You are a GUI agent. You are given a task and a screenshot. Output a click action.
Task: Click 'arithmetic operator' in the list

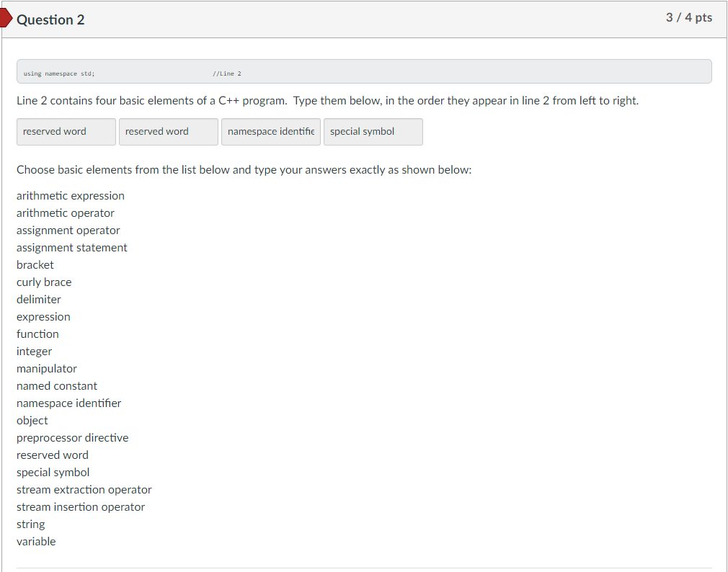pyautogui.click(x=66, y=213)
